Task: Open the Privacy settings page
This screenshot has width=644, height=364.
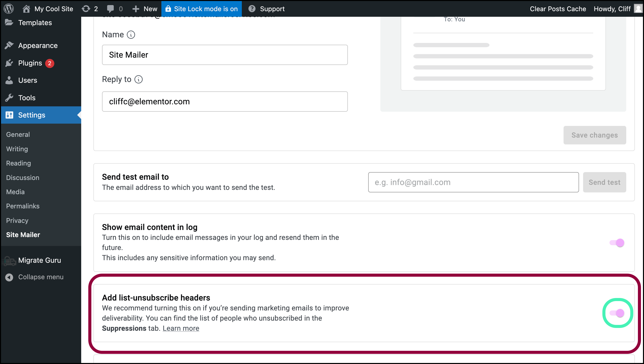Action: tap(17, 220)
